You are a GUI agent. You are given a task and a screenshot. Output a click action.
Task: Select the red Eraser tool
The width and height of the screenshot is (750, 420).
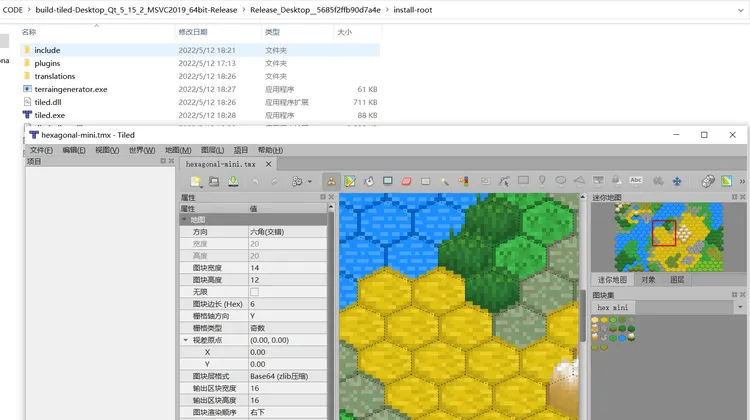[407, 181]
